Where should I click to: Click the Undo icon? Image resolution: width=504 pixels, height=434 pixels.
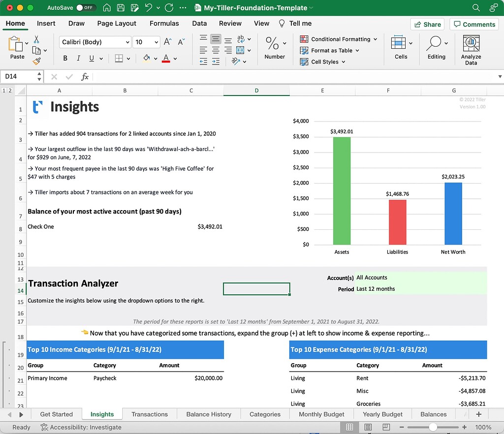point(147,7)
